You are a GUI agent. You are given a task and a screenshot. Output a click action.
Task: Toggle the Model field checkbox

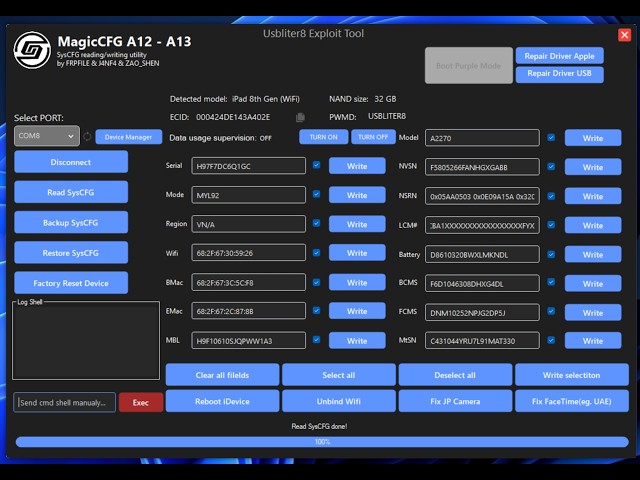coord(551,138)
